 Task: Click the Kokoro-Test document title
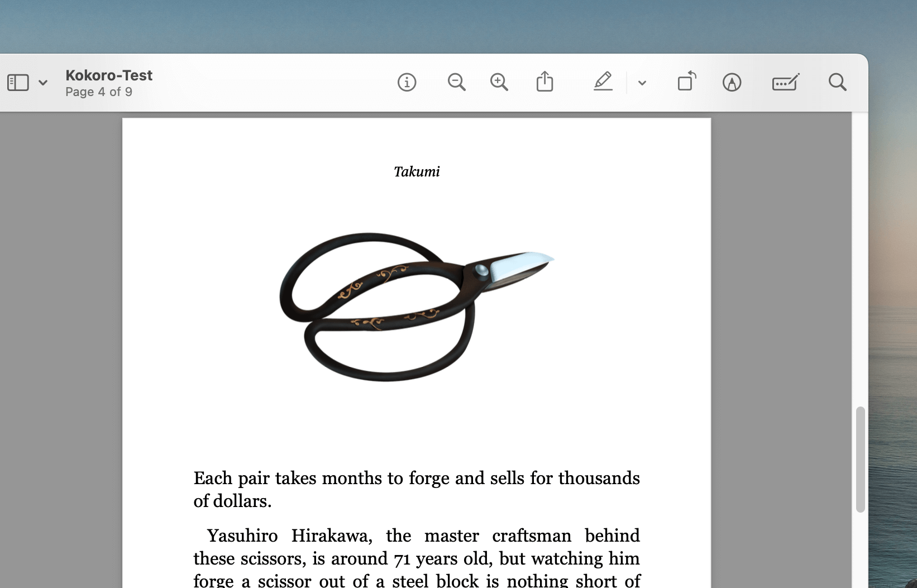point(109,75)
